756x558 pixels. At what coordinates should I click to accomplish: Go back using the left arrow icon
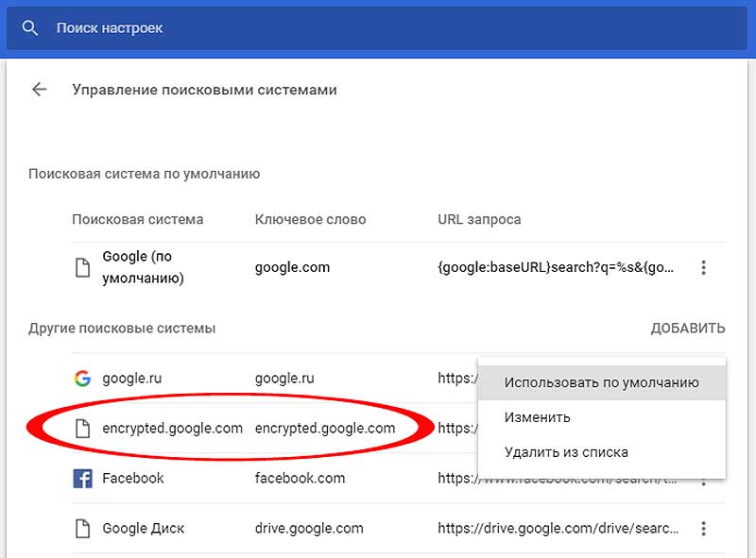click(x=39, y=89)
